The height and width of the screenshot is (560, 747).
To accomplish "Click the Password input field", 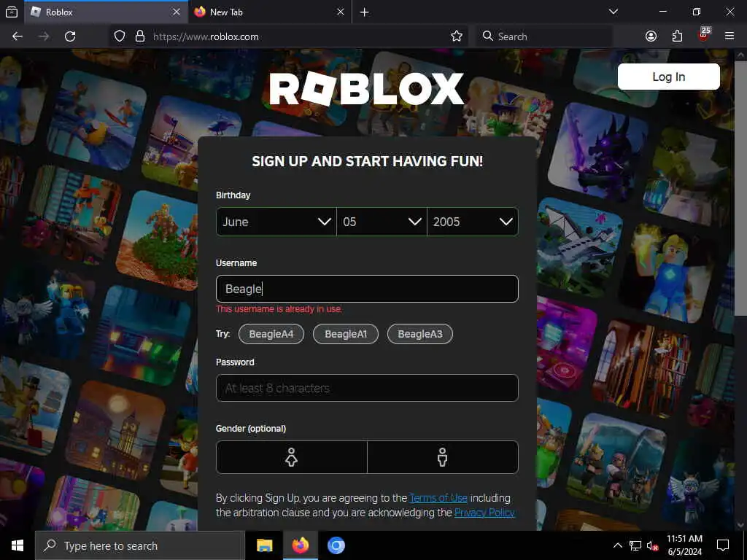I will [367, 388].
